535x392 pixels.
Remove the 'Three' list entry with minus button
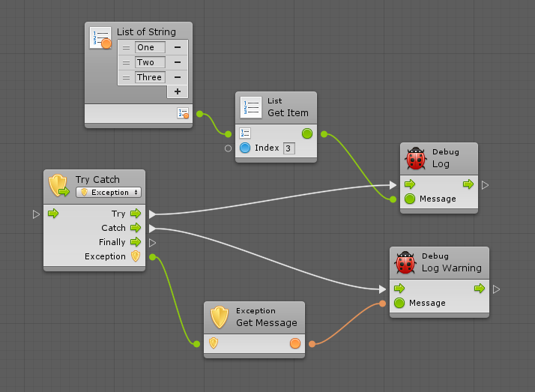click(x=178, y=77)
